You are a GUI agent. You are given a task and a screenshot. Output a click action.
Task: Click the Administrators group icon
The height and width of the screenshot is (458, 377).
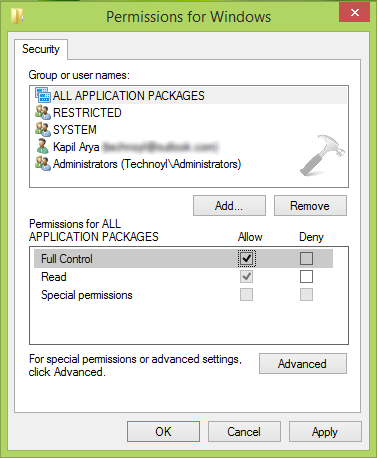pyautogui.click(x=43, y=163)
